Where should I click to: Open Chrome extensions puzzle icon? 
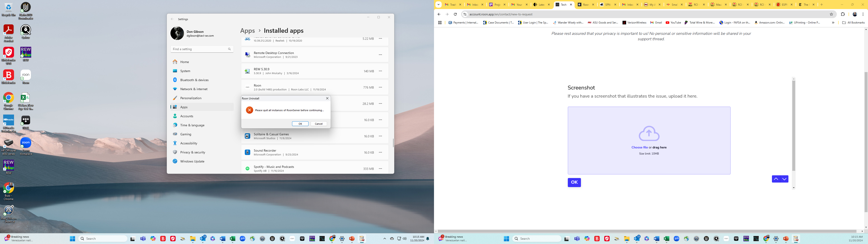click(843, 14)
